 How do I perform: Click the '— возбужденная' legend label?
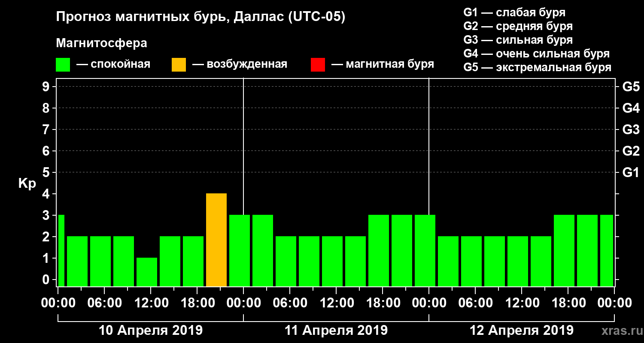coord(240,65)
